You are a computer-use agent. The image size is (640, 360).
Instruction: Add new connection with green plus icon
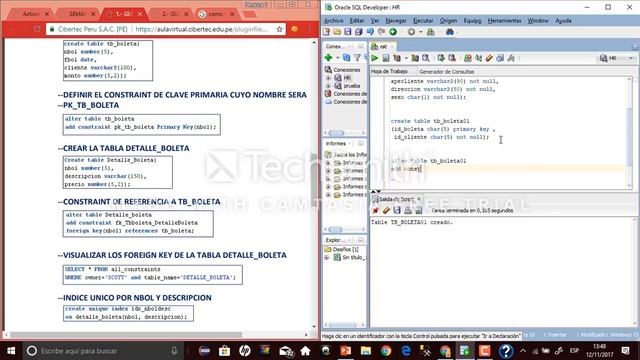328,58
